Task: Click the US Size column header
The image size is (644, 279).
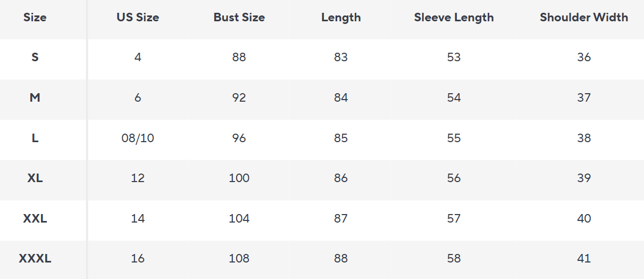Action: click(x=138, y=18)
